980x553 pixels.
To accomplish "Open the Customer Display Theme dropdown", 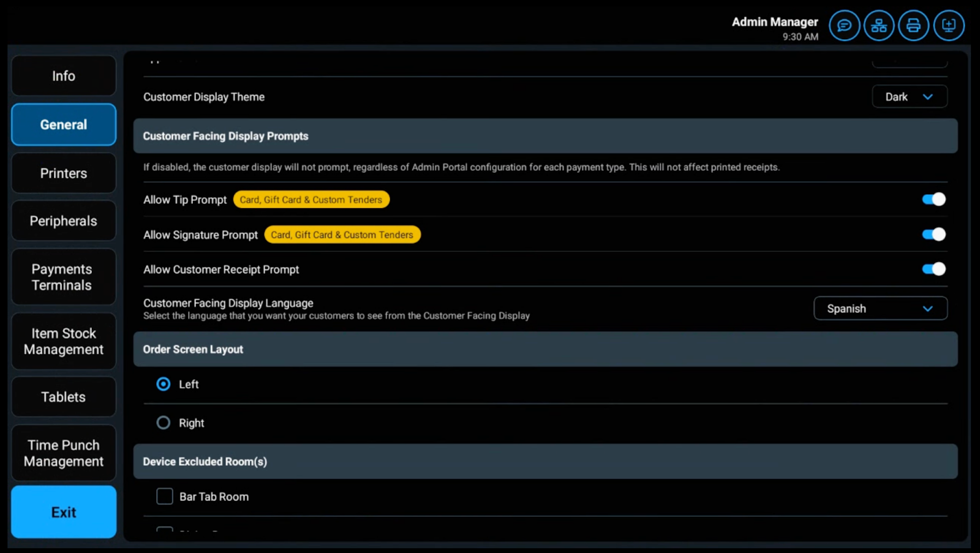I will pos(909,97).
